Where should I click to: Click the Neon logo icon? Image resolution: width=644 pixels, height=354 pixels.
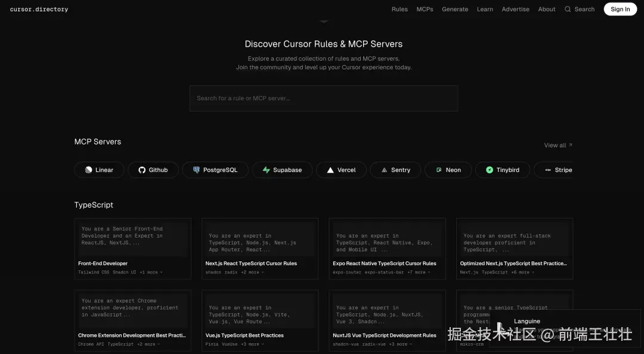[x=439, y=170]
